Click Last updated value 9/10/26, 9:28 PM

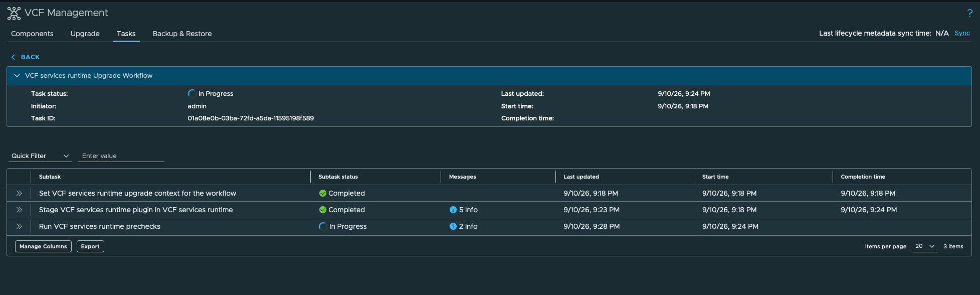[592, 226]
